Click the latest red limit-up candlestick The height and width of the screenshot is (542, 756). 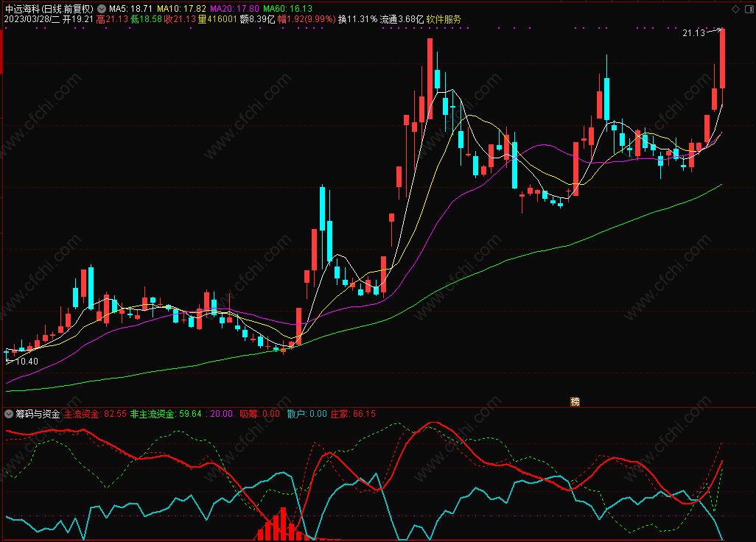click(x=722, y=58)
